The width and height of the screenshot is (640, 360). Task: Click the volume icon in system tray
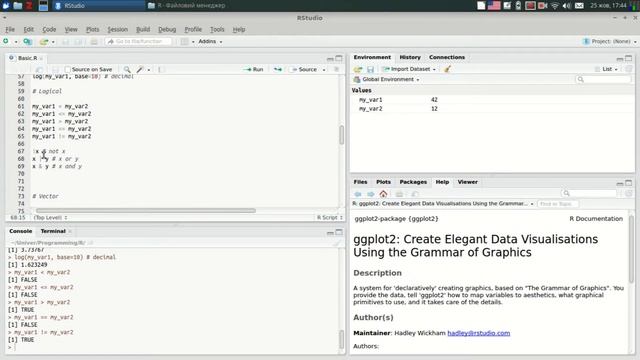[567, 6]
